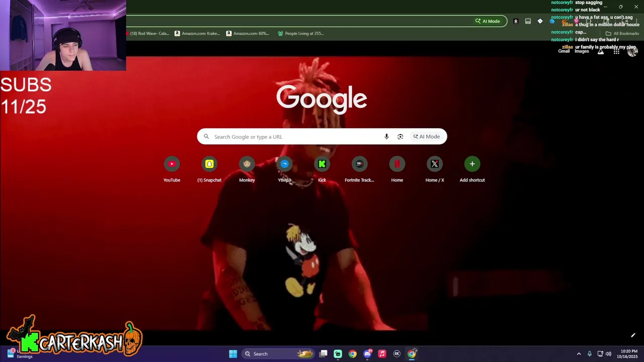The height and width of the screenshot is (362, 644).
Task: Open the All Bookmarks folder
Action: pyautogui.click(x=622, y=33)
